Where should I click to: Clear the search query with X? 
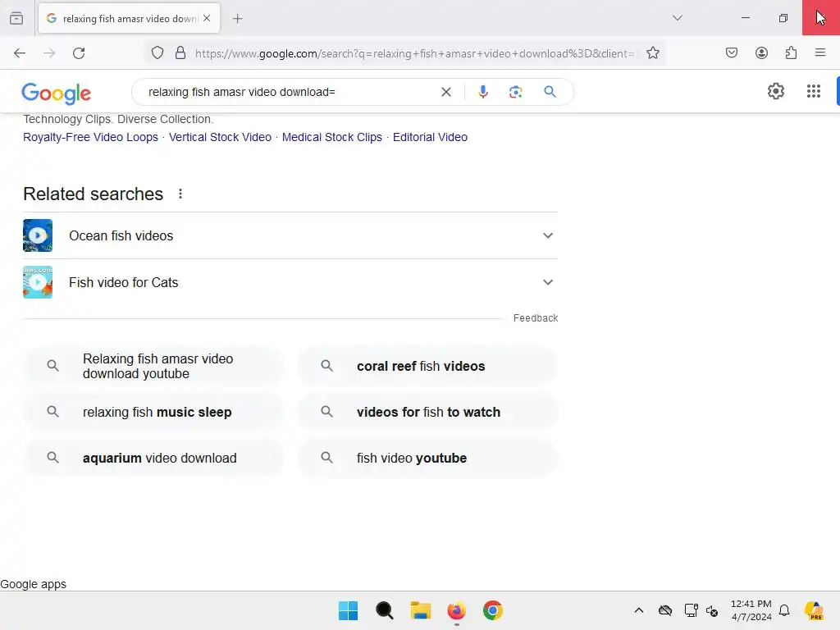click(x=445, y=92)
